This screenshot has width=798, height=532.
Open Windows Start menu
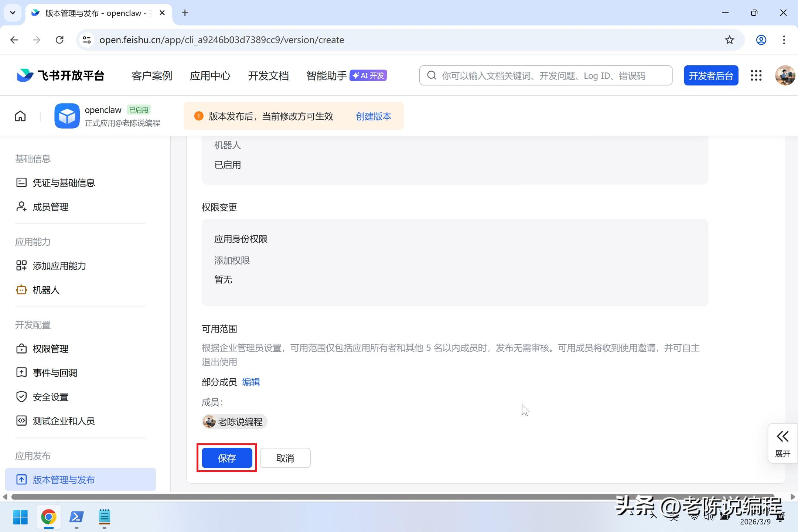[x=20, y=517]
